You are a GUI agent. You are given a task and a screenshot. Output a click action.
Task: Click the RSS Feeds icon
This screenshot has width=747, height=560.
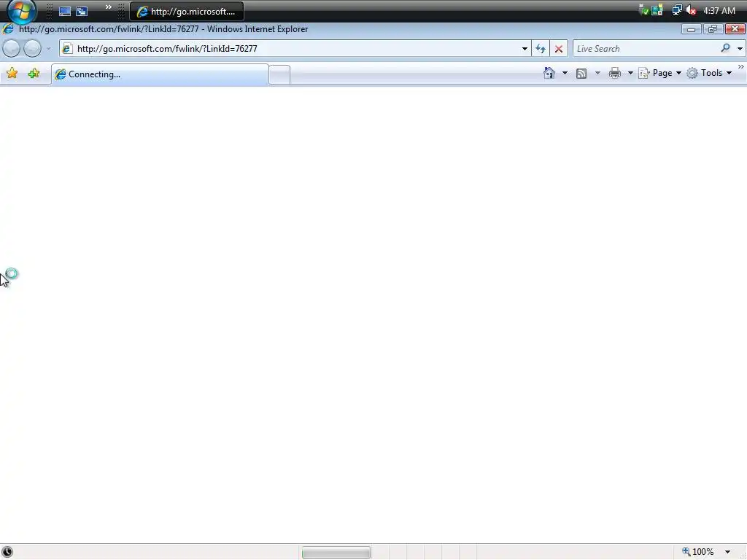pyautogui.click(x=581, y=74)
